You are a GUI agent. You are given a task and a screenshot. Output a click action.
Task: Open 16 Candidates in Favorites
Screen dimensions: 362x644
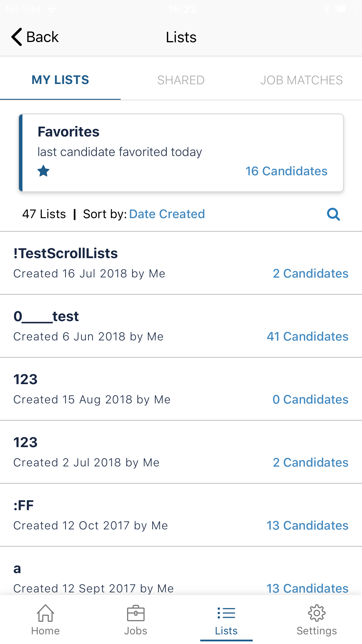pos(286,171)
